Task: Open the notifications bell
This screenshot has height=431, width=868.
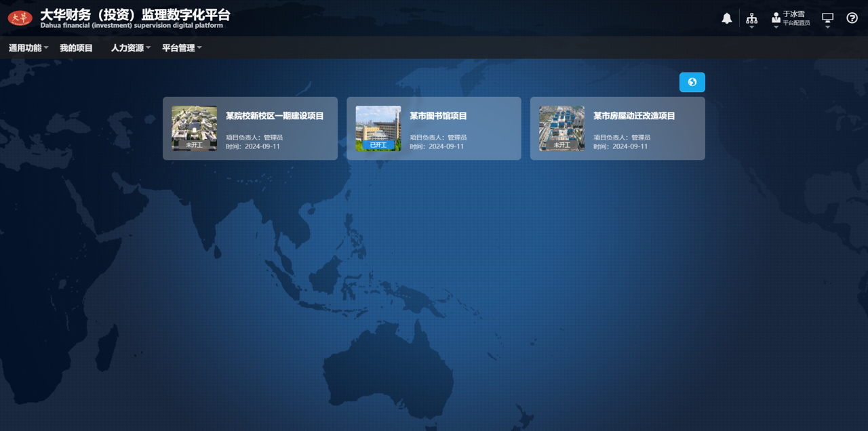Action: [x=726, y=18]
